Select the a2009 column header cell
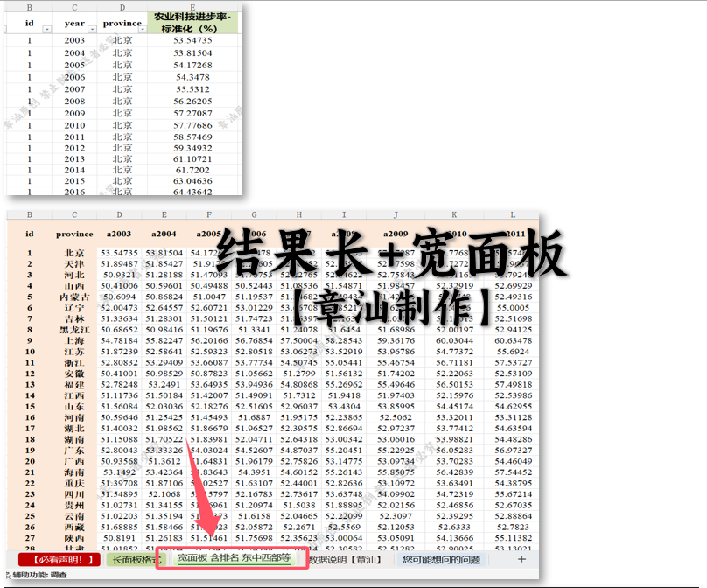The image size is (707, 588). (x=395, y=234)
